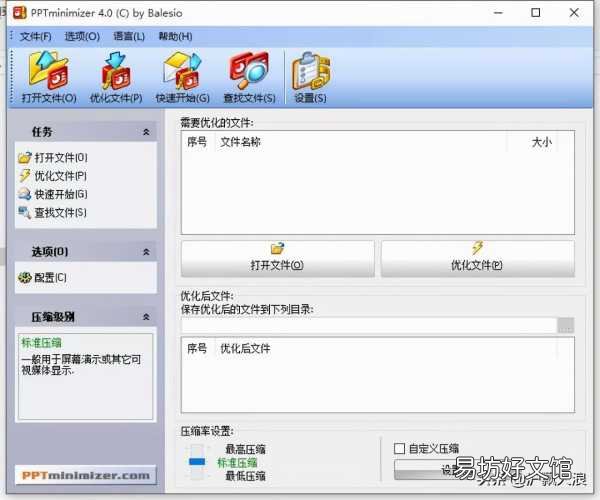The height and width of the screenshot is (500, 600).
Task: Select 优化文件(P) in the 任务 sidebar
Action: [53, 176]
